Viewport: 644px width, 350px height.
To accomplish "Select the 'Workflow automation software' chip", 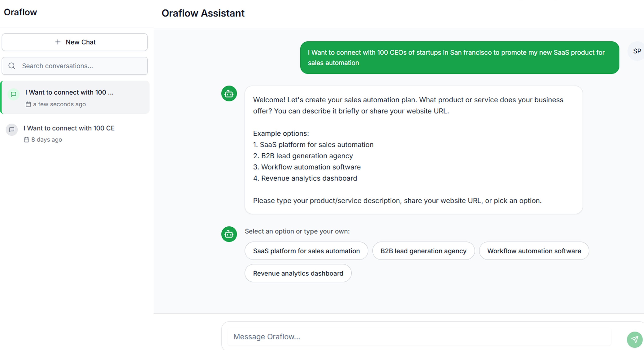I will (534, 251).
